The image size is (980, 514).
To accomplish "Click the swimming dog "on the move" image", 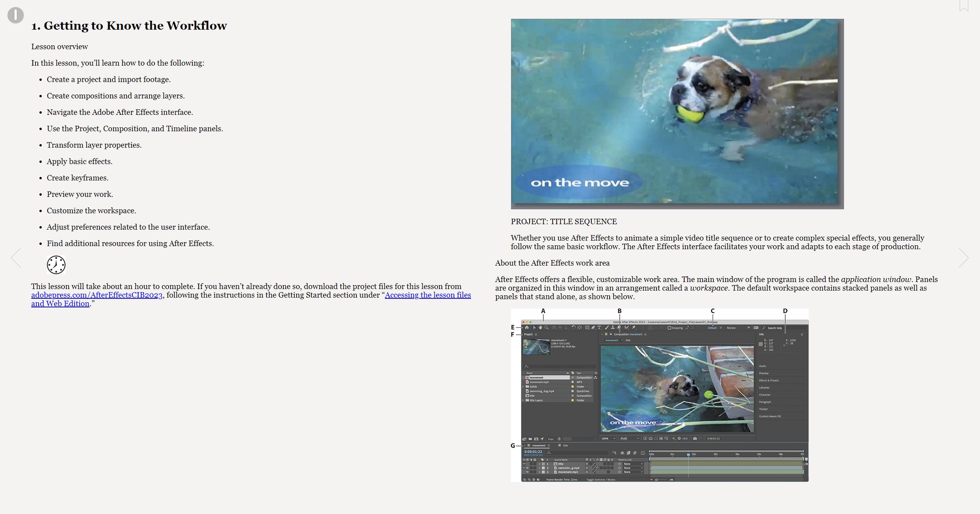I will (x=677, y=113).
